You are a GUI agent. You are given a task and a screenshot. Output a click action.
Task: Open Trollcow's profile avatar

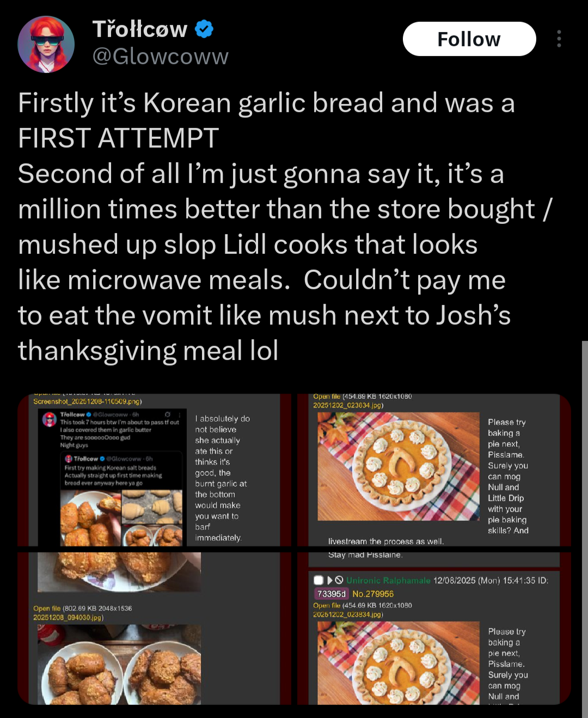pos(46,44)
